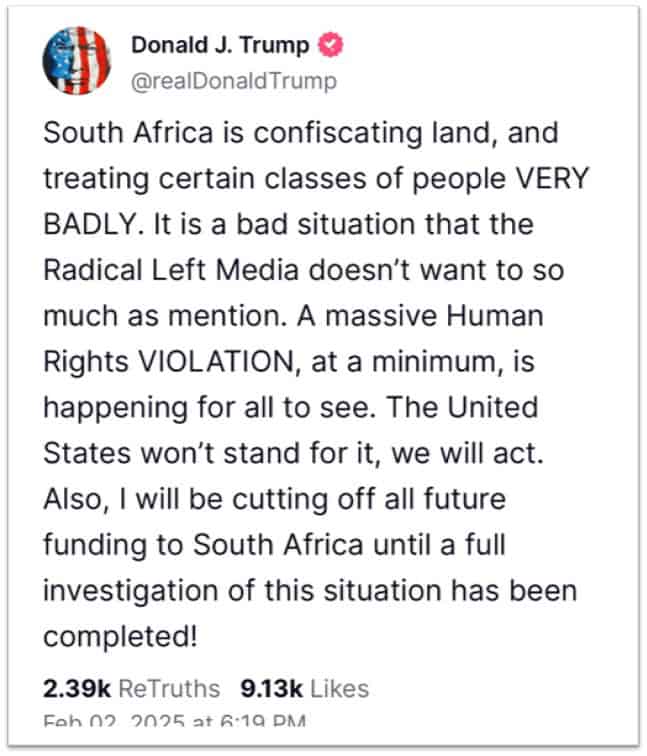Click the word funding in the post
This screenshot has height=756, width=647.
[x=95, y=545]
